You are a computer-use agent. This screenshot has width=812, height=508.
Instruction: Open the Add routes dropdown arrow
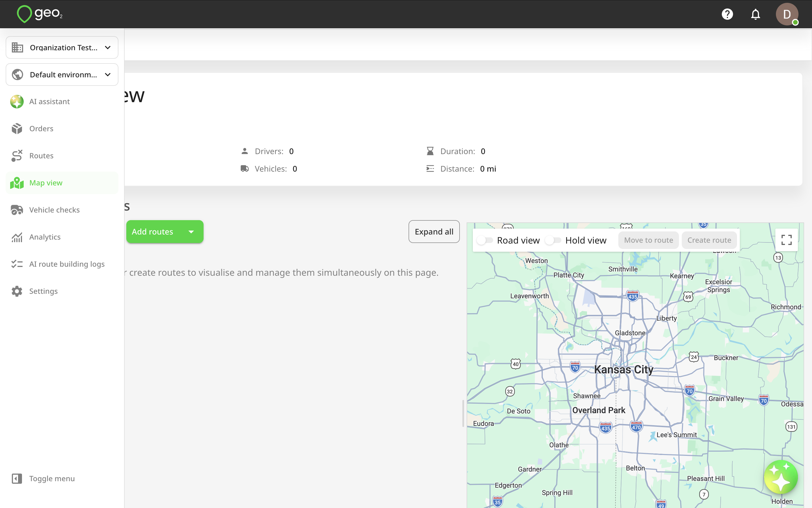(191, 232)
